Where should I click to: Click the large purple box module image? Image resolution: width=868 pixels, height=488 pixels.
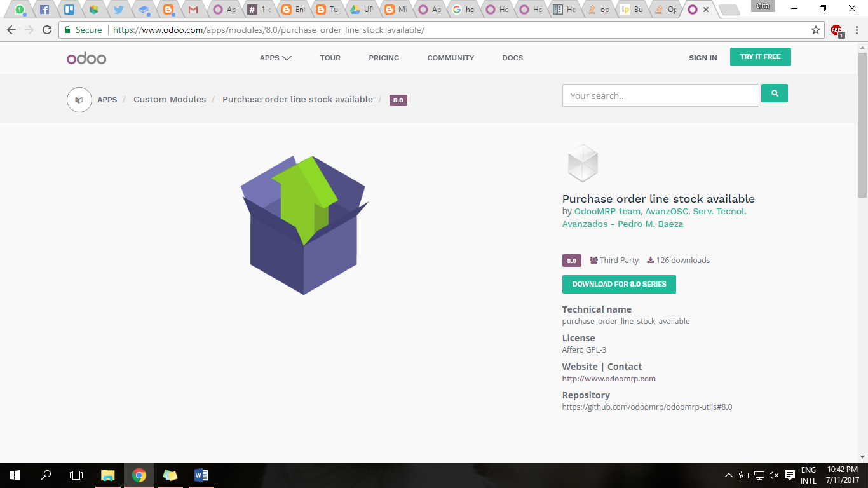(x=304, y=225)
